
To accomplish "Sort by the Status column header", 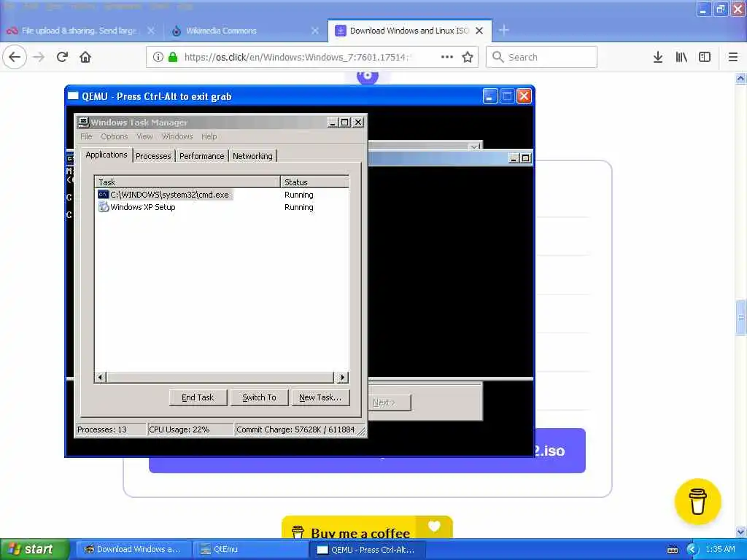I will click(x=314, y=182).
